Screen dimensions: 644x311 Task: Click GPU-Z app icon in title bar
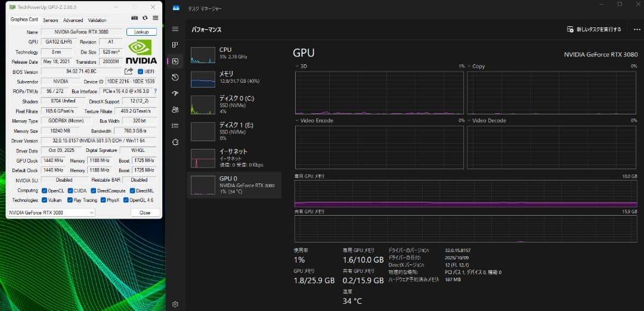tap(13, 7)
